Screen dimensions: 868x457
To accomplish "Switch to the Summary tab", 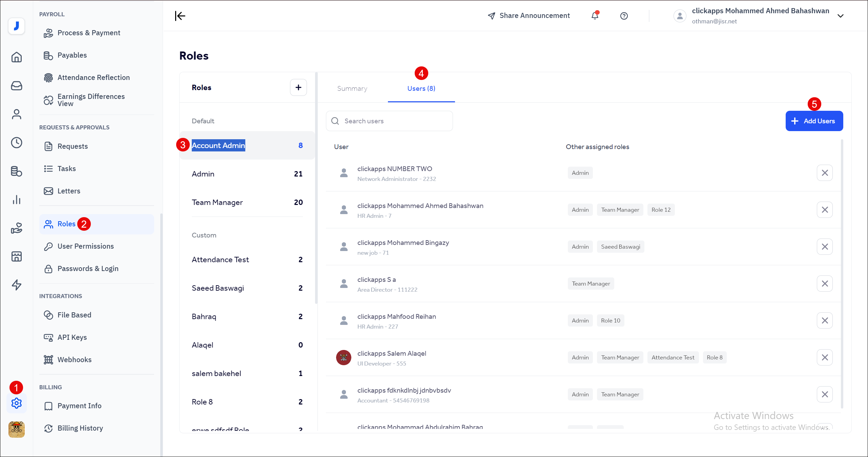I will click(352, 88).
